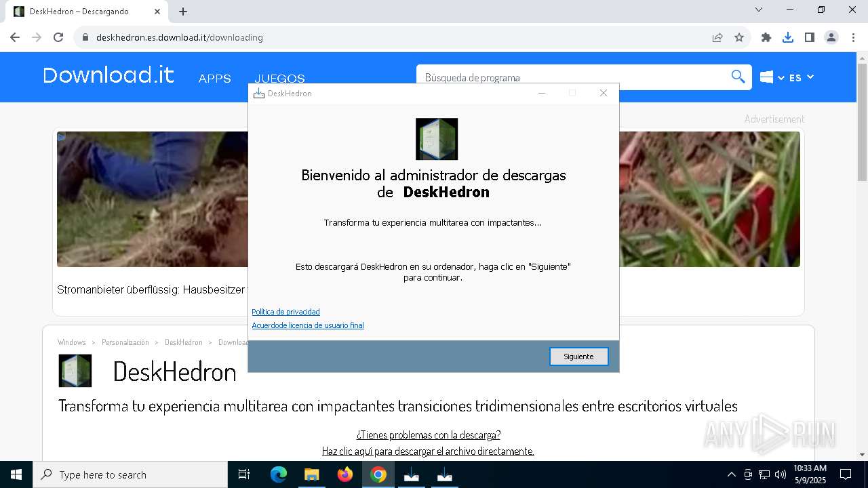Open a new Chrome tab
Viewport: 868px width, 488px height.
pyautogui.click(x=183, y=12)
